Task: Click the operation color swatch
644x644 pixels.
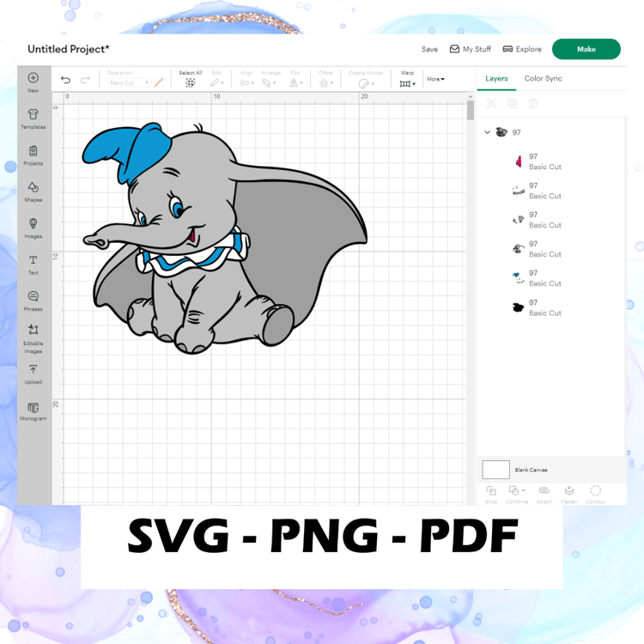Action: [x=159, y=82]
